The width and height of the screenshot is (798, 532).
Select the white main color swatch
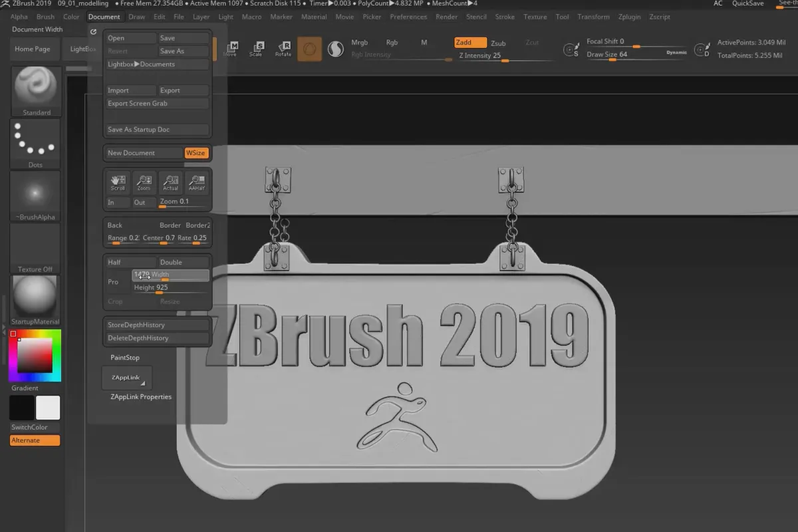tap(48, 408)
